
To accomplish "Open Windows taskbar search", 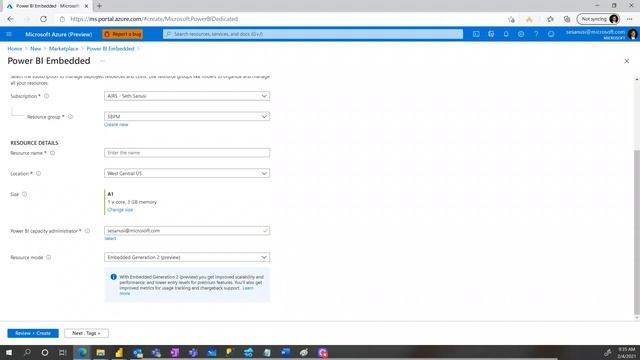I will [27, 352].
